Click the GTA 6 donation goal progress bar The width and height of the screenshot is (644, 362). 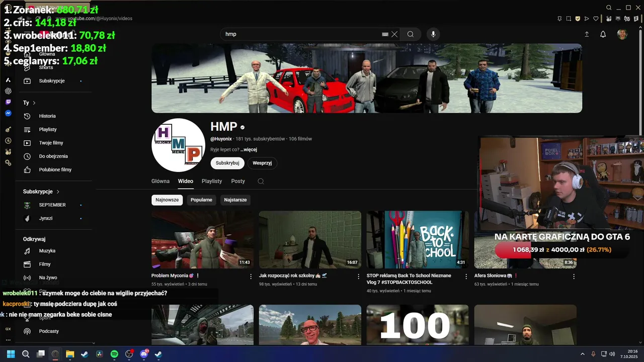(x=561, y=250)
